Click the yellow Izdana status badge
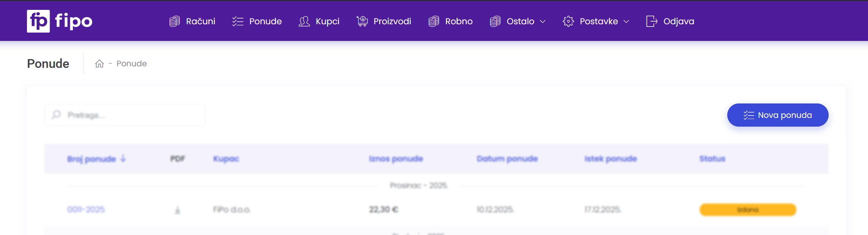 coord(748,210)
